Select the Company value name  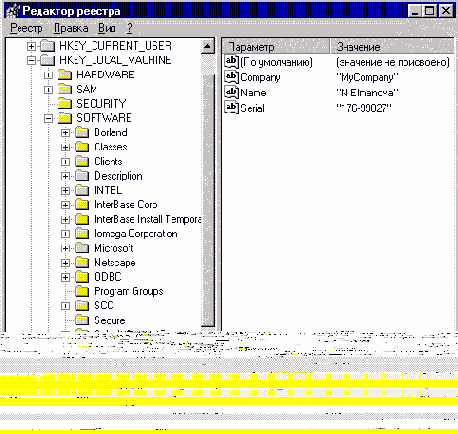(260, 77)
